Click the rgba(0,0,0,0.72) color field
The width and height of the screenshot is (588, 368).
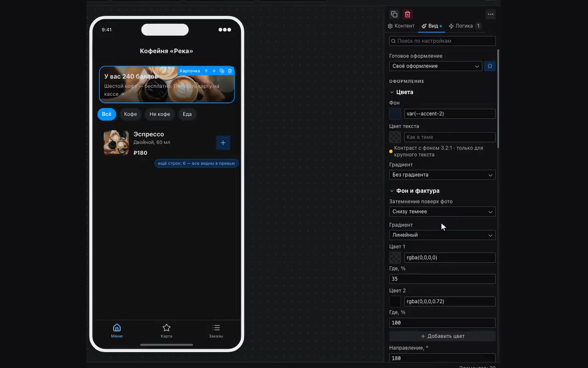[450, 301]
